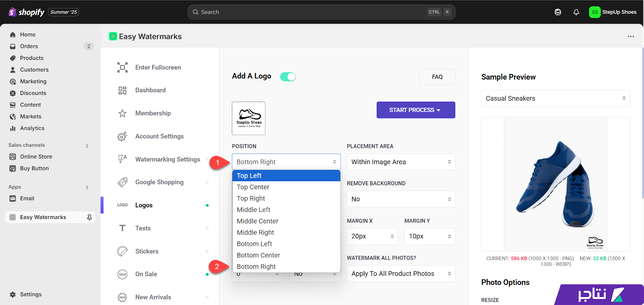
Task: Click the Account Settings gears icon
Action: point(122,136)
